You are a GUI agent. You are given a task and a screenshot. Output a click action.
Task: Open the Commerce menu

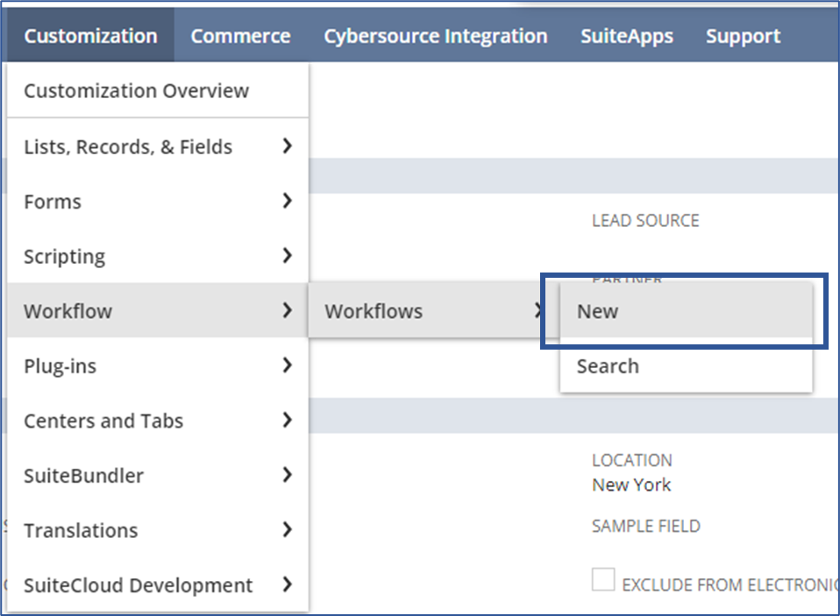(240, 36)
